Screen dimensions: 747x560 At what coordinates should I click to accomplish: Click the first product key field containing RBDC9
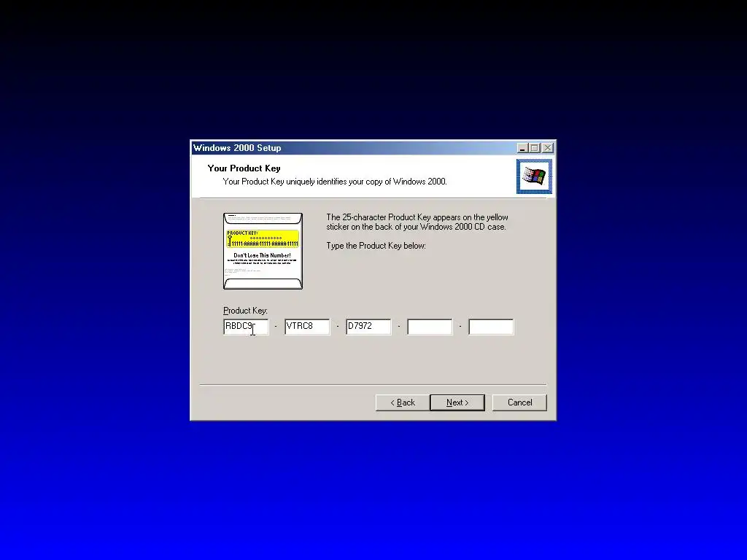246,327
